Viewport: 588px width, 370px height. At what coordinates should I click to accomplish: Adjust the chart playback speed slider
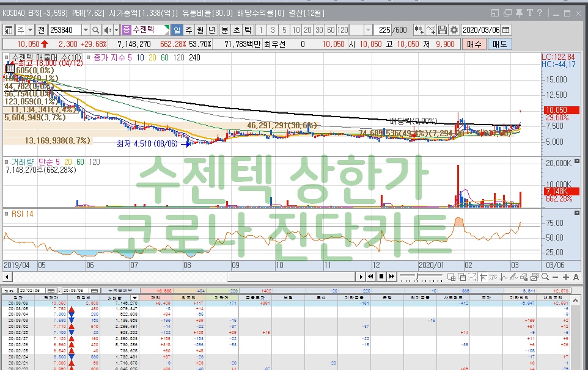417,277
